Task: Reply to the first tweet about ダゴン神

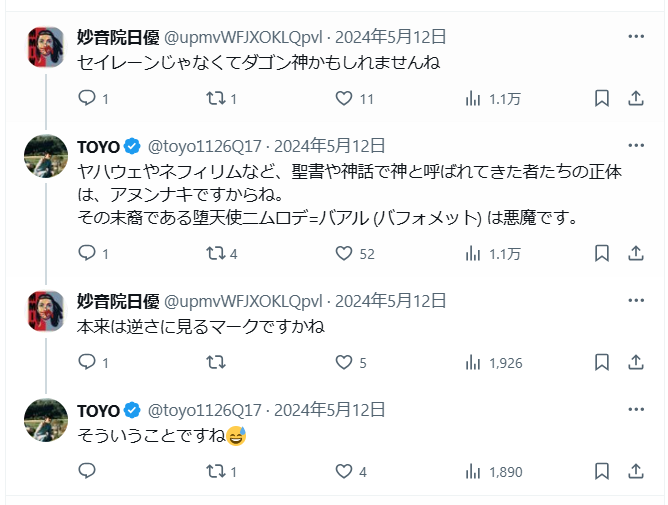Action: tap(87, 98)
